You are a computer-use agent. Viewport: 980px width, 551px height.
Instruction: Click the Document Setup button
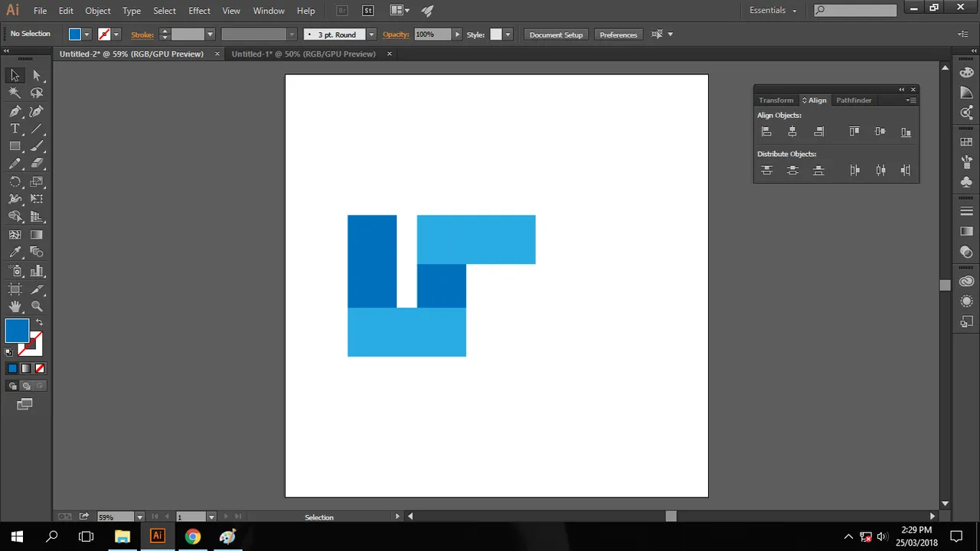click(556, 34)
